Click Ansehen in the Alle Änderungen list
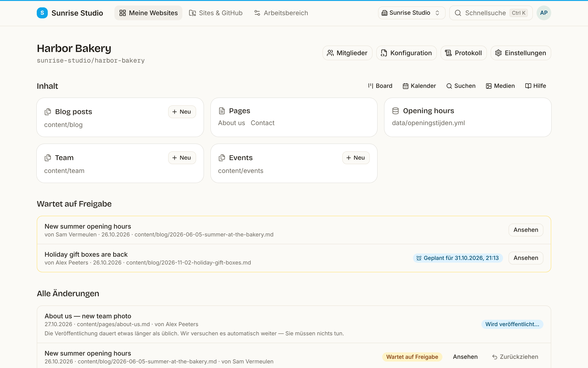 click(x=465, y=357)
